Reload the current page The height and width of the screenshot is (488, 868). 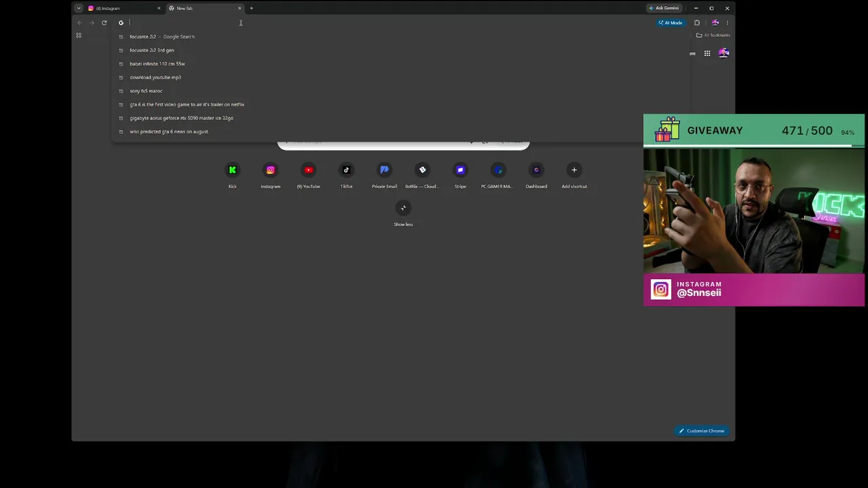click(x=104, y=22)
